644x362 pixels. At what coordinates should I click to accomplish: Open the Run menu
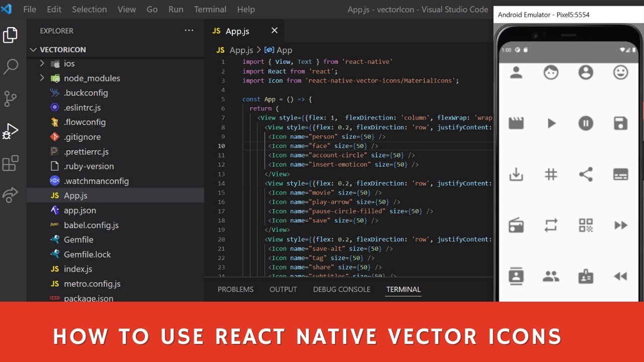(176, 10)
